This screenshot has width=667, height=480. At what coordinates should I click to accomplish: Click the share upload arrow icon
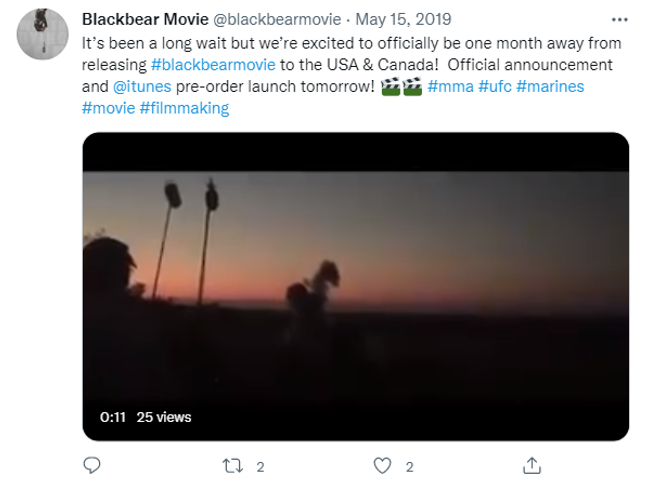coord(532,465)
